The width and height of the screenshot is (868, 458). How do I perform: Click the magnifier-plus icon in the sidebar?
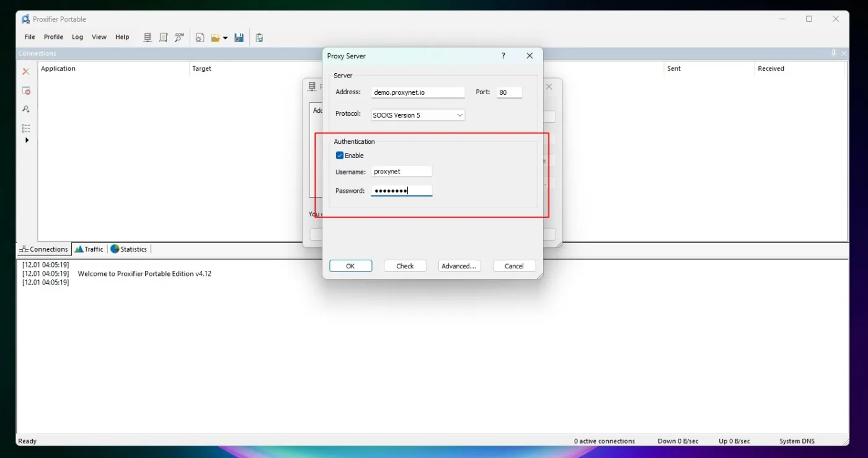(26, 109)
